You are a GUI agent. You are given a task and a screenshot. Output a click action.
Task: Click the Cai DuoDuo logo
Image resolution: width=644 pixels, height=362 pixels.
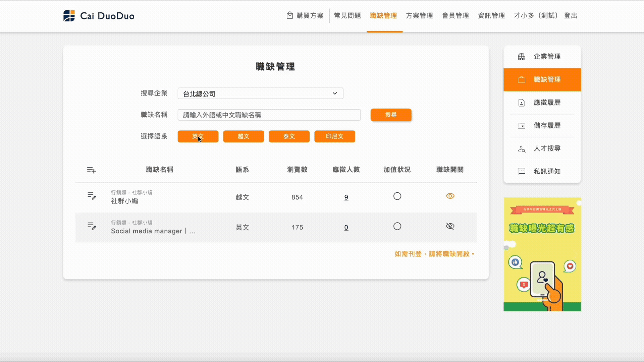tap(99, 16)
